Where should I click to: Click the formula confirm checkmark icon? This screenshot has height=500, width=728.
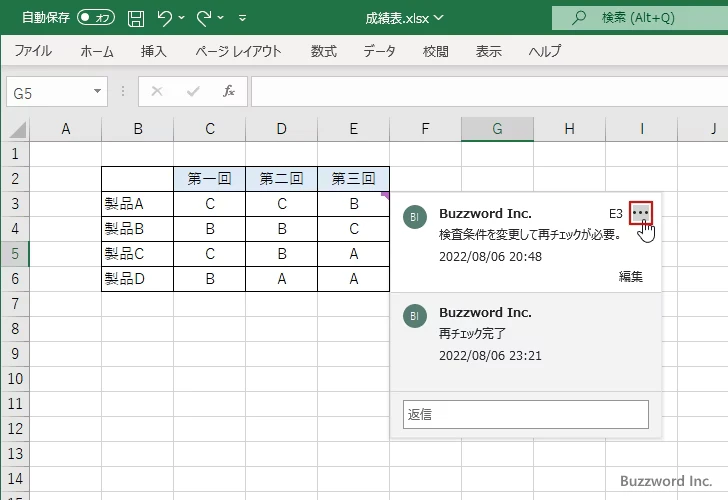[193, 91]
